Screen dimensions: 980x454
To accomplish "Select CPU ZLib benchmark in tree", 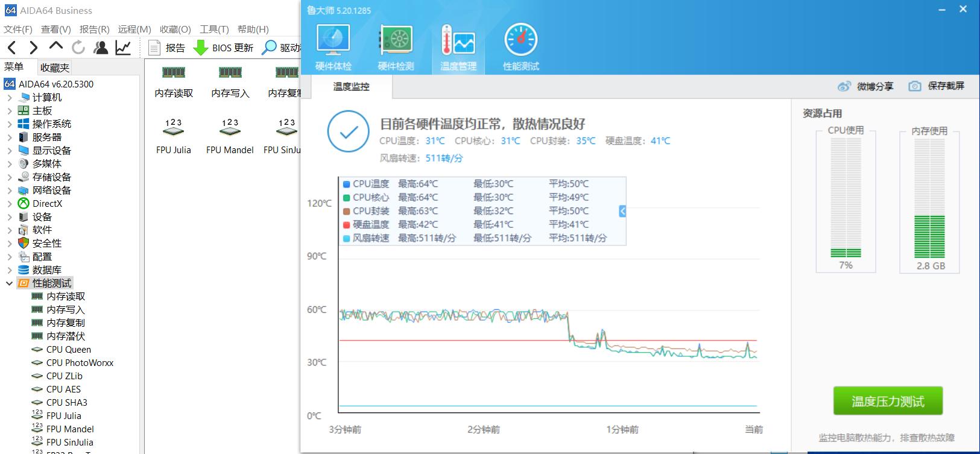I will coord(57,376).
